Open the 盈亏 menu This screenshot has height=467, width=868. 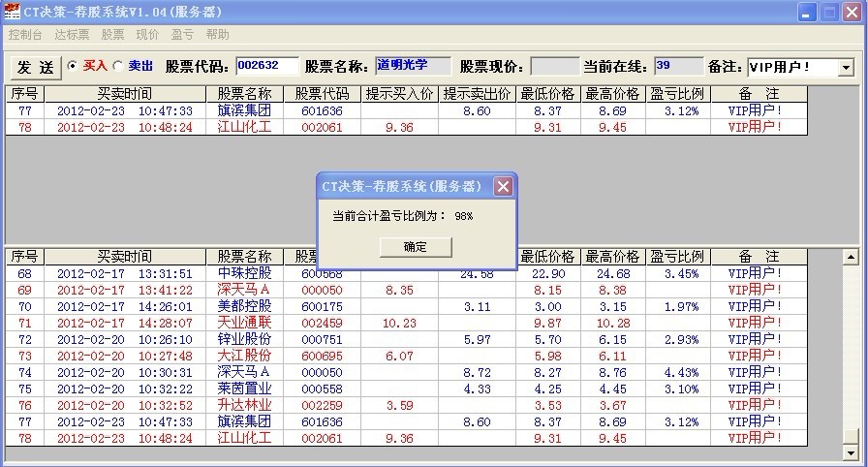click(x=182, y=35)
